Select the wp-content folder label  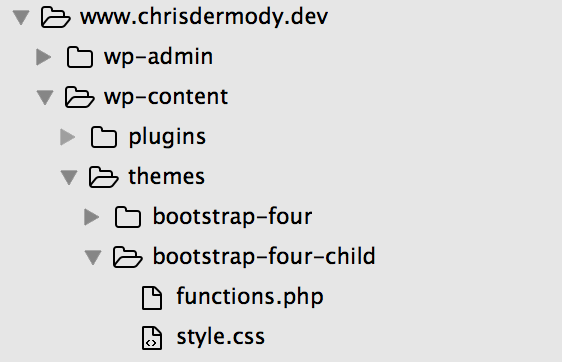[x=166, y=97]
